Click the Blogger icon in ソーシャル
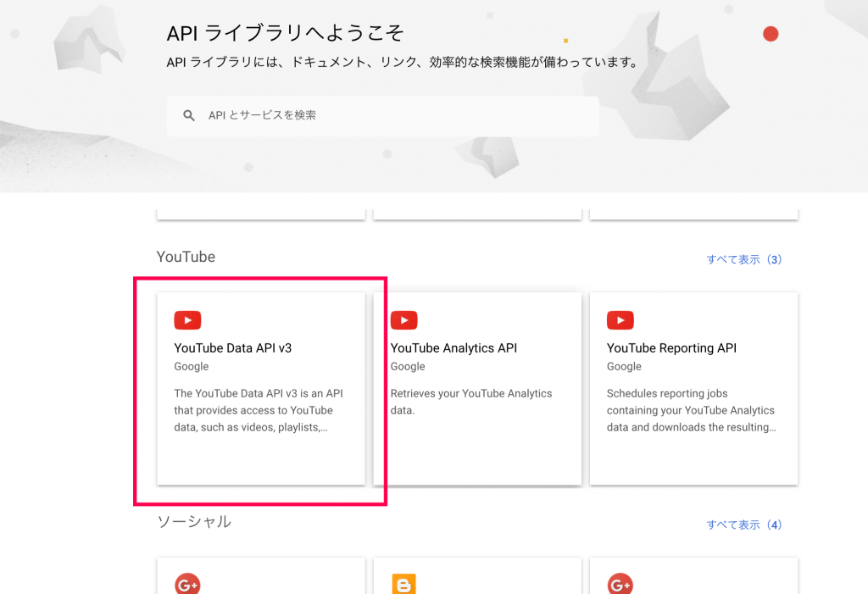Screen dimensions: 868x594 [x=404, y=584]
